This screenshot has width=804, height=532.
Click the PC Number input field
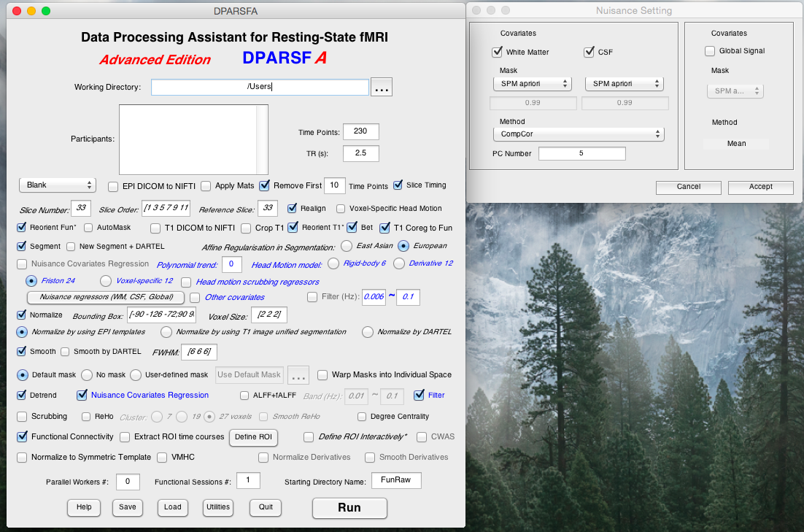click(581, 154)
